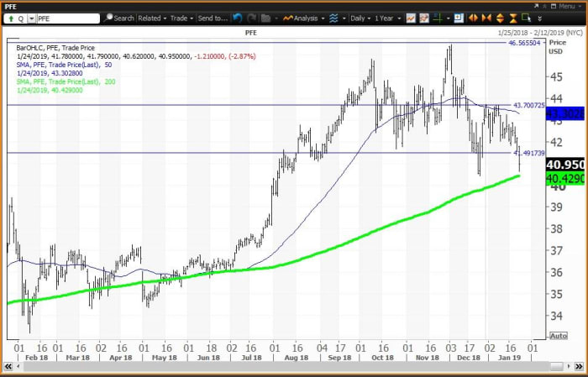Click the horizontal expand arrows icon
This screenshot has width=588, height=377.
pyautogui.click(x=472, y=18)
